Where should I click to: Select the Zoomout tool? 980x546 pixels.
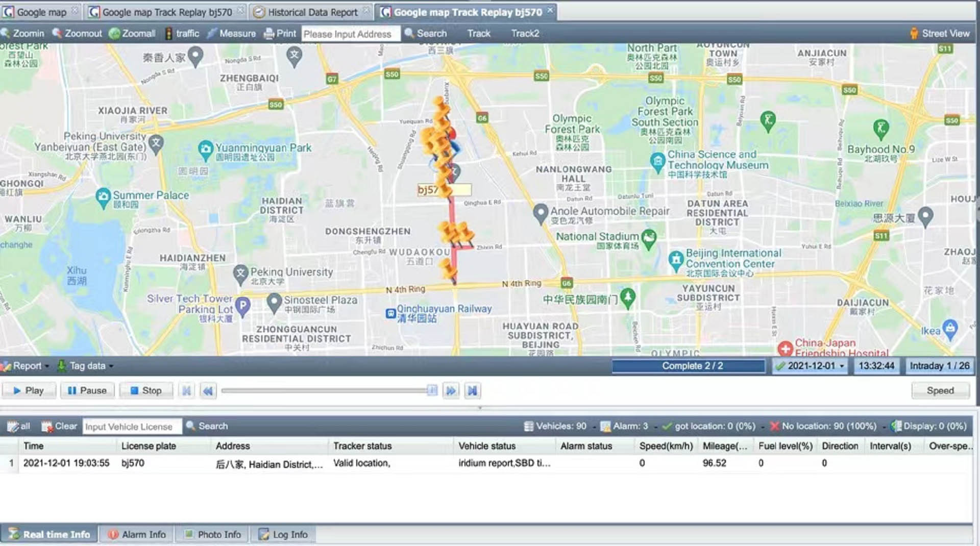pyautogui.click(x=77, y=34)
